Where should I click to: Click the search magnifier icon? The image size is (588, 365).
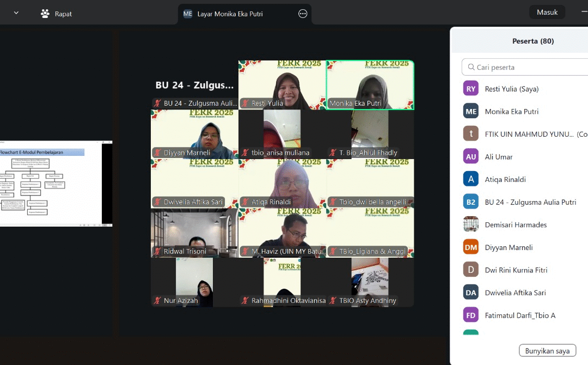470,67
